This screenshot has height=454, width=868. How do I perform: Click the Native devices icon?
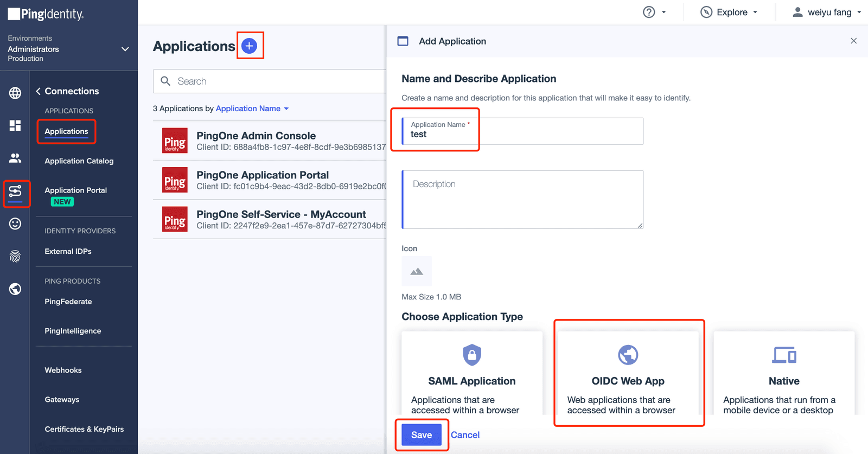(784, 355)
